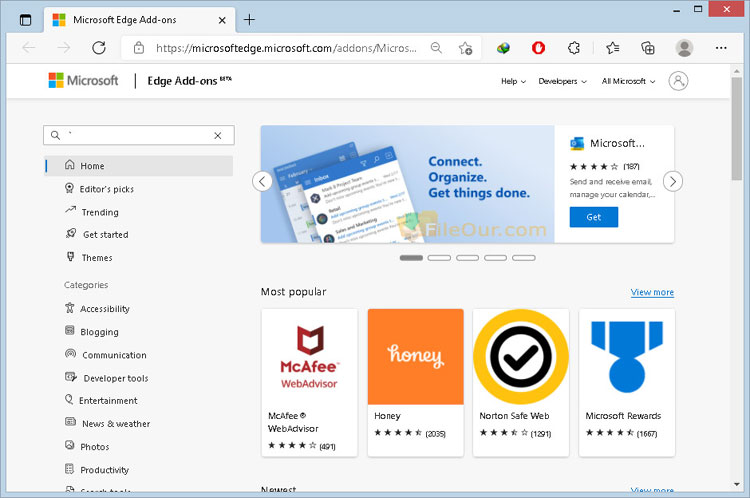Viewport: 750px width, 498px height.
Task: Add this page to favorites
Action: (x=465, y=47)
